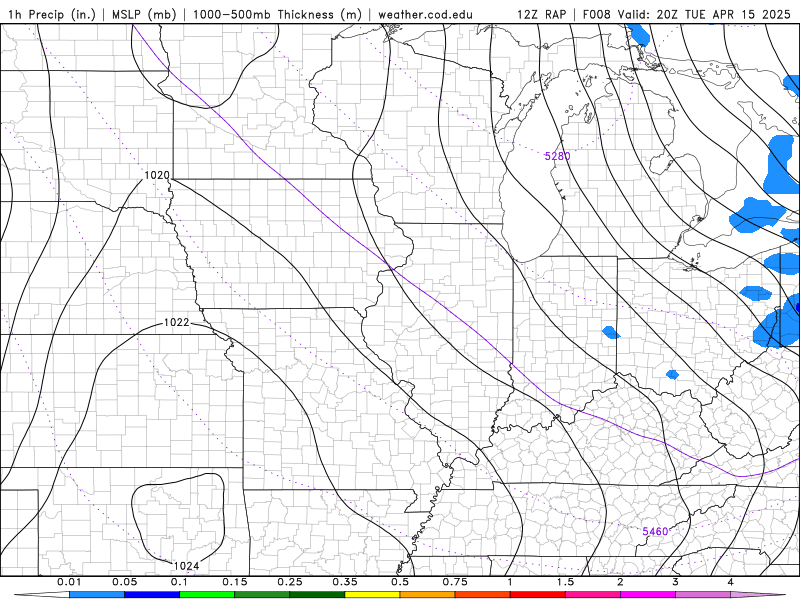Select the 'Valid: 20Z TUE APR 15 2025' text
Viewport: 800px width, 600px height.
coord(704,14)
